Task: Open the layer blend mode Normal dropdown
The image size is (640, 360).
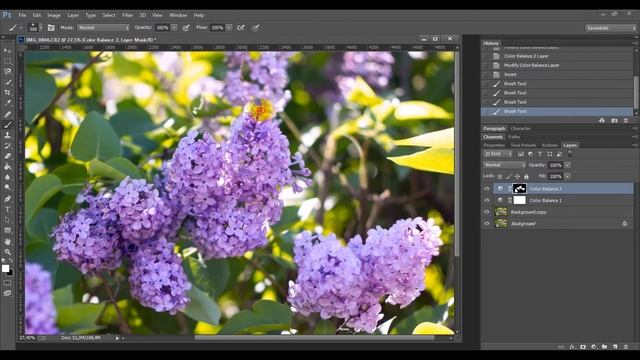Action: pyautogui.click(x=504, y=165)
